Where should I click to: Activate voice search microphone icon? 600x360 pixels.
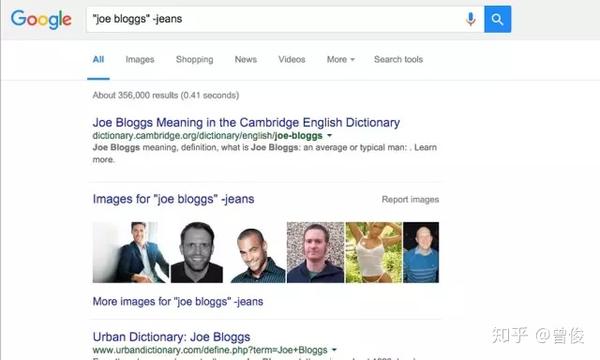point(471,19)
